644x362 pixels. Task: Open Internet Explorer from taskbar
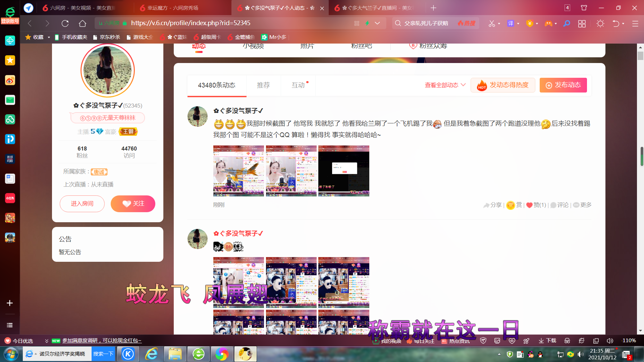(152, 354)
